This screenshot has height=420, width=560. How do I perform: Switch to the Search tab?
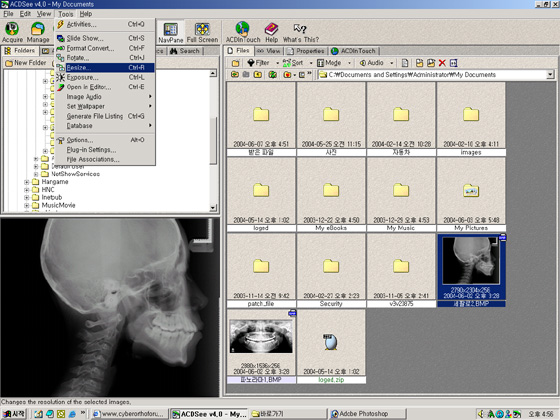coord(185,51)
